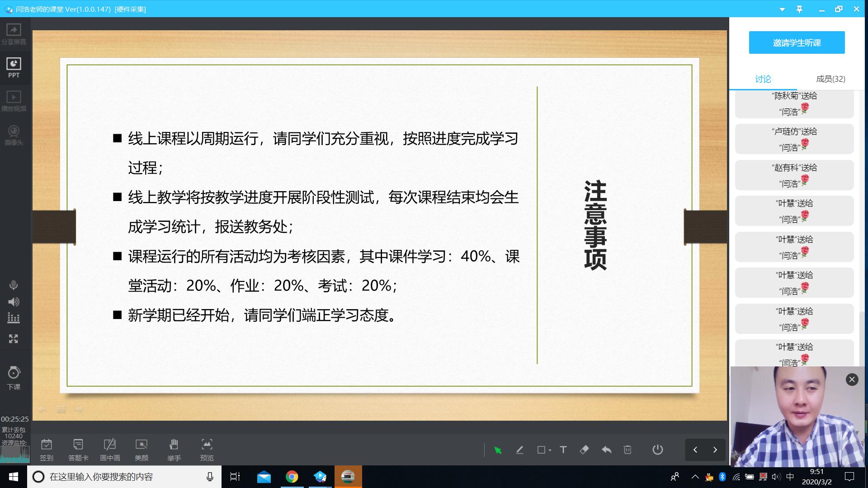Screen dimensions: 868x488
Task: Click 赵有科 gift message in chat
Action: (794, 175)
